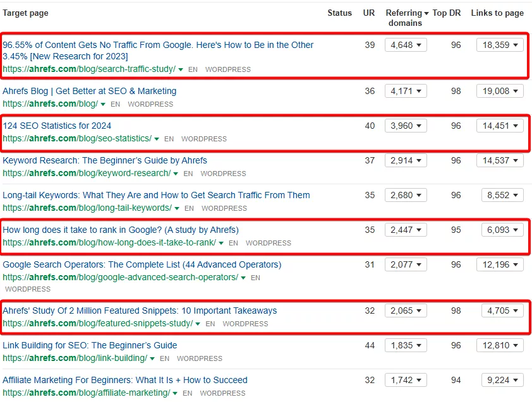
Task: Expand referring domains dropdown for keyword-research page
Action: [405, 160]
